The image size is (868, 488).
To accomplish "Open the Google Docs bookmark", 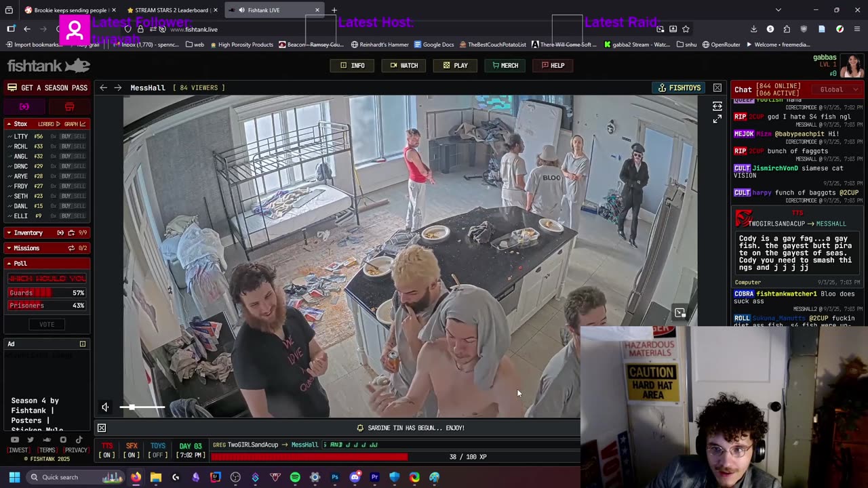I will (x=433, y=45).
